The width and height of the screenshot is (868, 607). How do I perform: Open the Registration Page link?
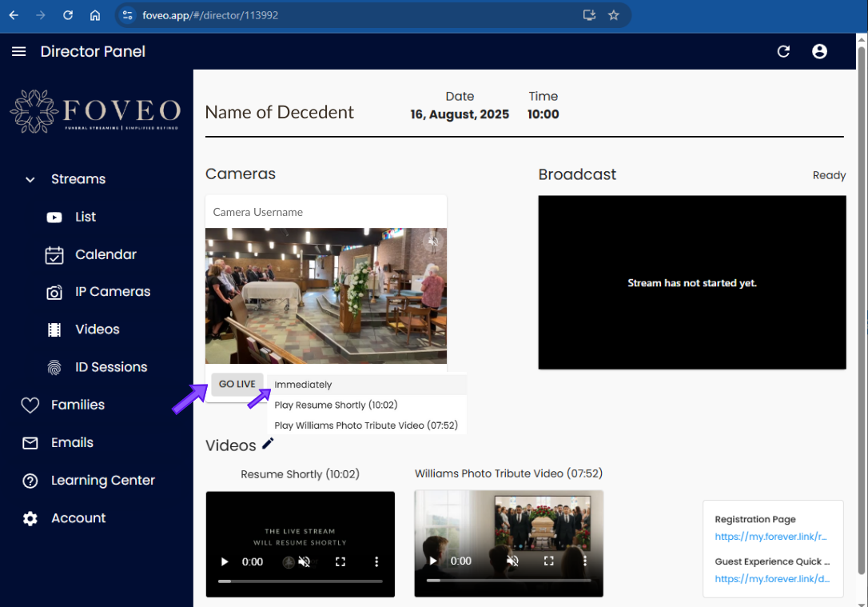[x=770, y=537]
